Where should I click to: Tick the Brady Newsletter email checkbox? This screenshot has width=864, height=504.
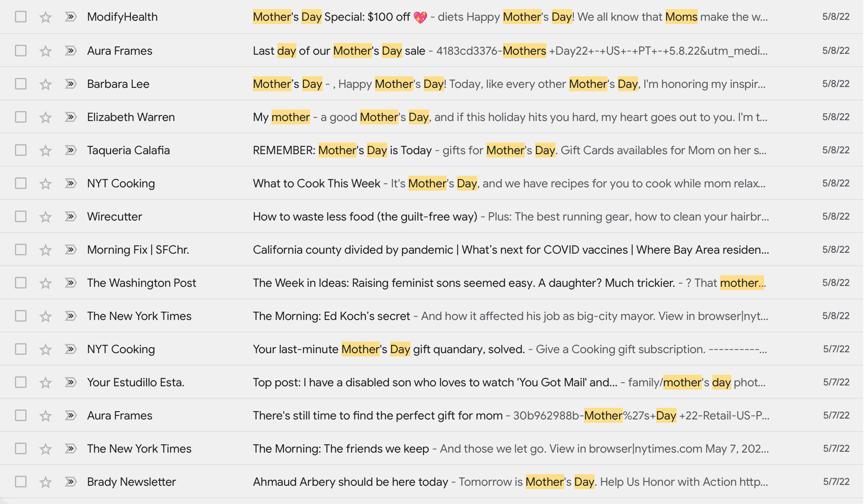(x=21, y=482)
